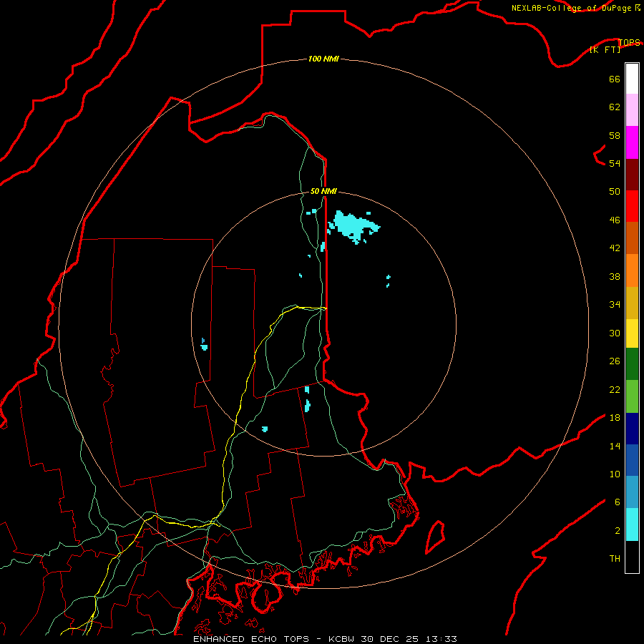
Task: Click the '13:33' timestamp text
Action: point(441,639)
